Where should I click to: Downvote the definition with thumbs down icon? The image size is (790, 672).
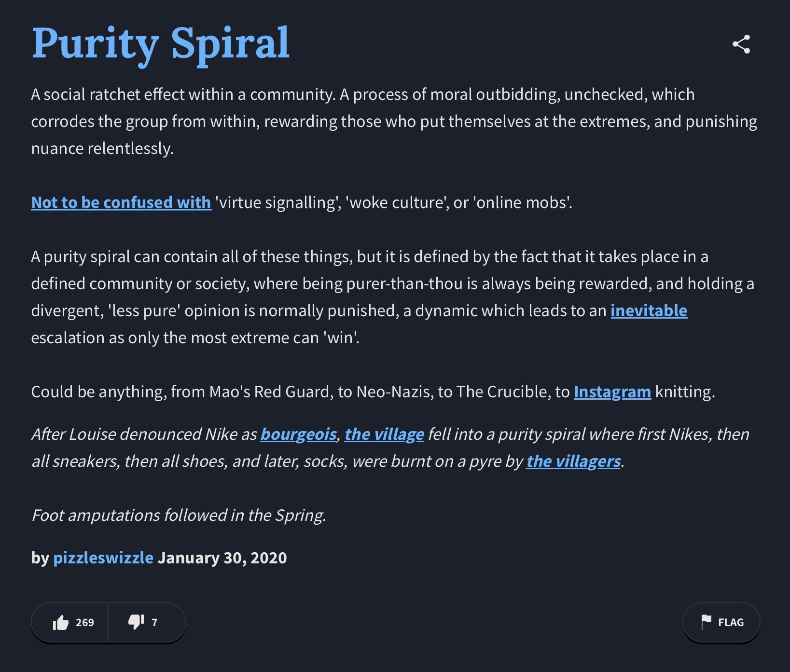136,622
